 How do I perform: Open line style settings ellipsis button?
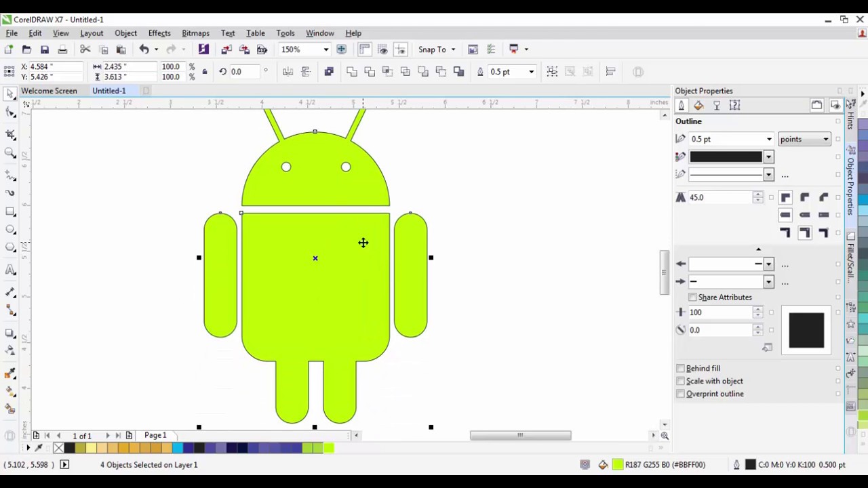(785, 176)
